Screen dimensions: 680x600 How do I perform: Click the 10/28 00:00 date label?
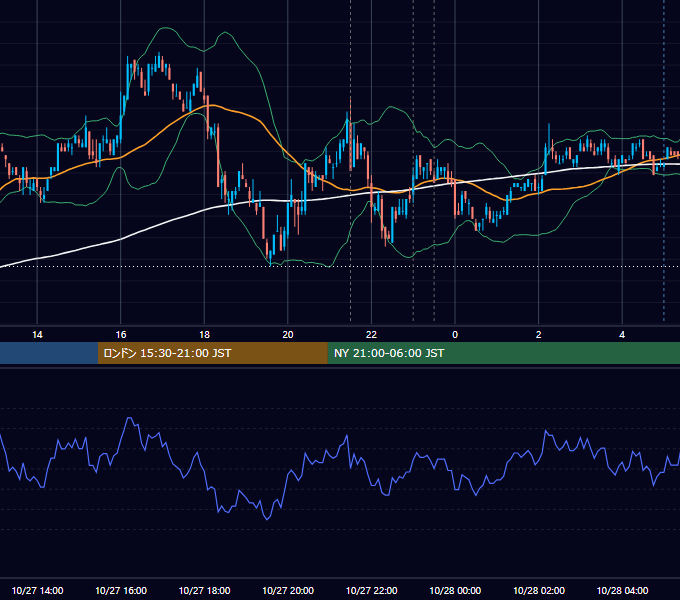tap(455, 590)
